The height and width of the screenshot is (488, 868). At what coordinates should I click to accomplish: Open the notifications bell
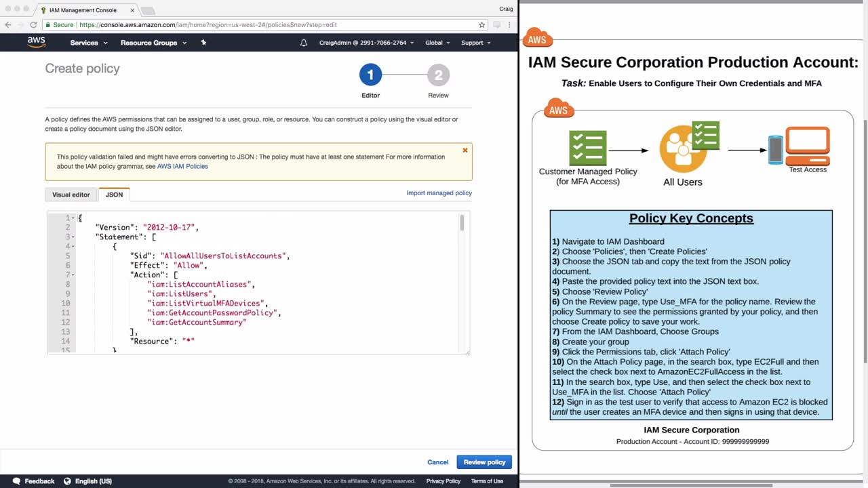tap(304, 43)
